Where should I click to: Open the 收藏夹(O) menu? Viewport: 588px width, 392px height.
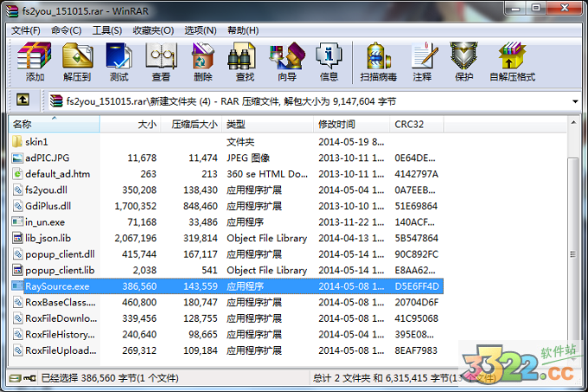153,30
